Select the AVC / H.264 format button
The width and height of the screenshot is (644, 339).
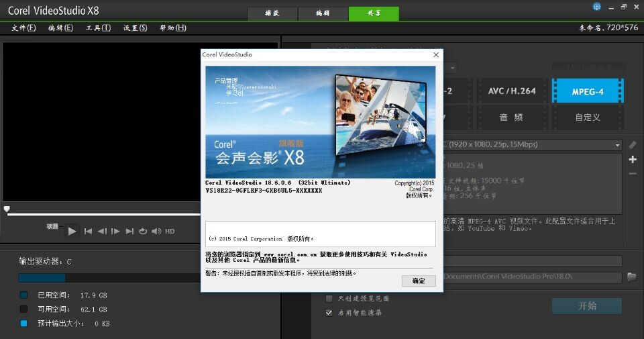coord(512,91)
